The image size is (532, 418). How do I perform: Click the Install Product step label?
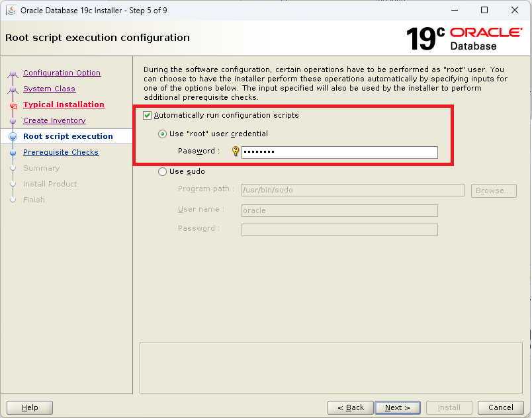(x=50, y=184)
